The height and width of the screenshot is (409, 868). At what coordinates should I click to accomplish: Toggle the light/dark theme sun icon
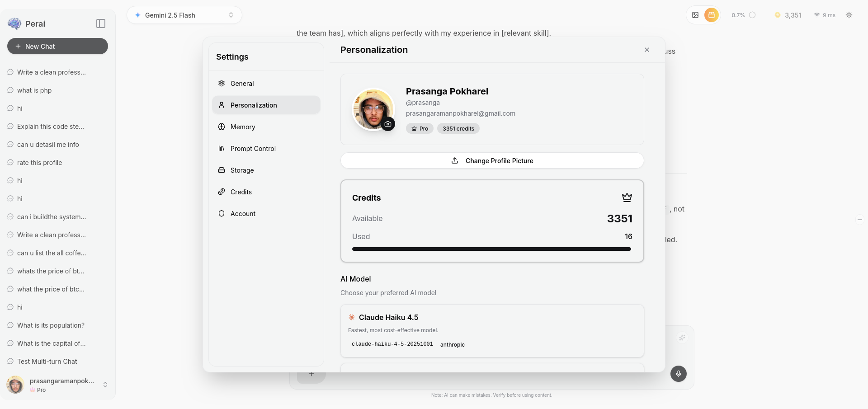[x=849, y=15]
